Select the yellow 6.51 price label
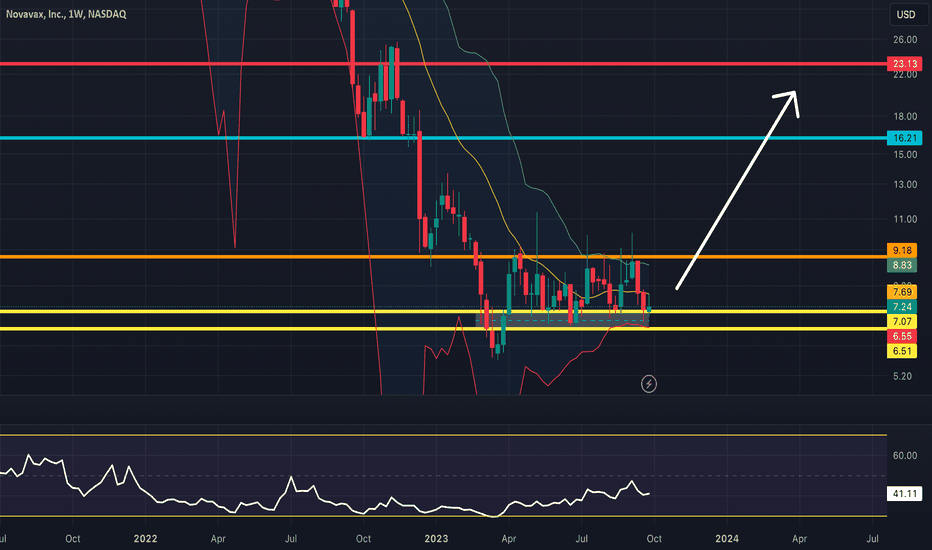Screen dimensions: 932x550 (902, 351)
